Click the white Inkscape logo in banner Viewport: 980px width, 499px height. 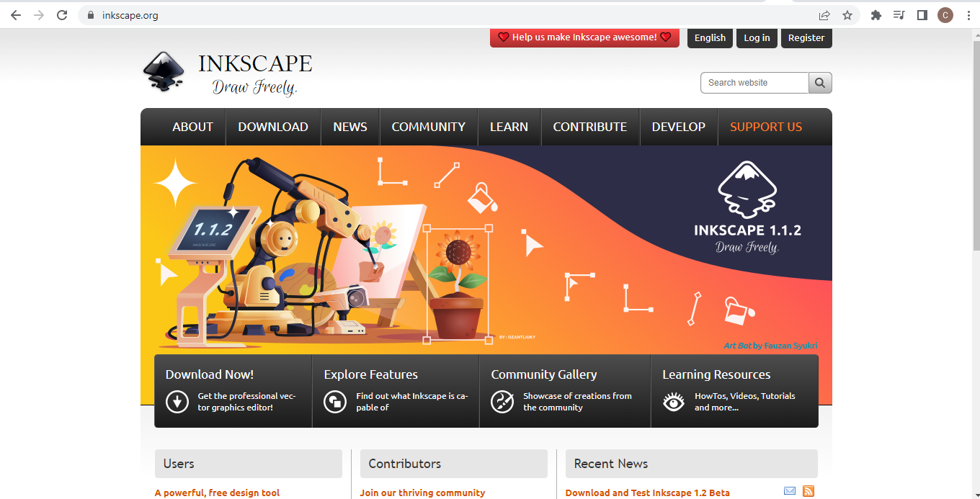tap(747, 190)
